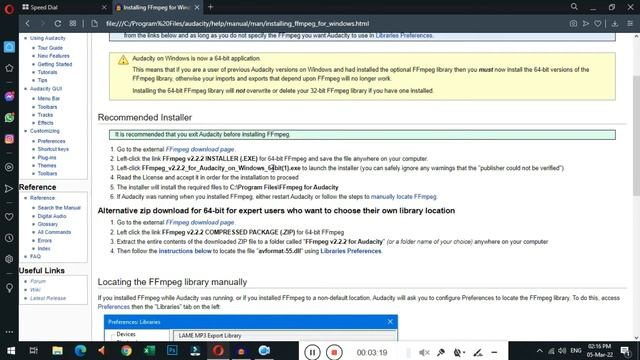Minimize the recorder control bar
Viewport: 640px width, 360px height.
point(494,352)
